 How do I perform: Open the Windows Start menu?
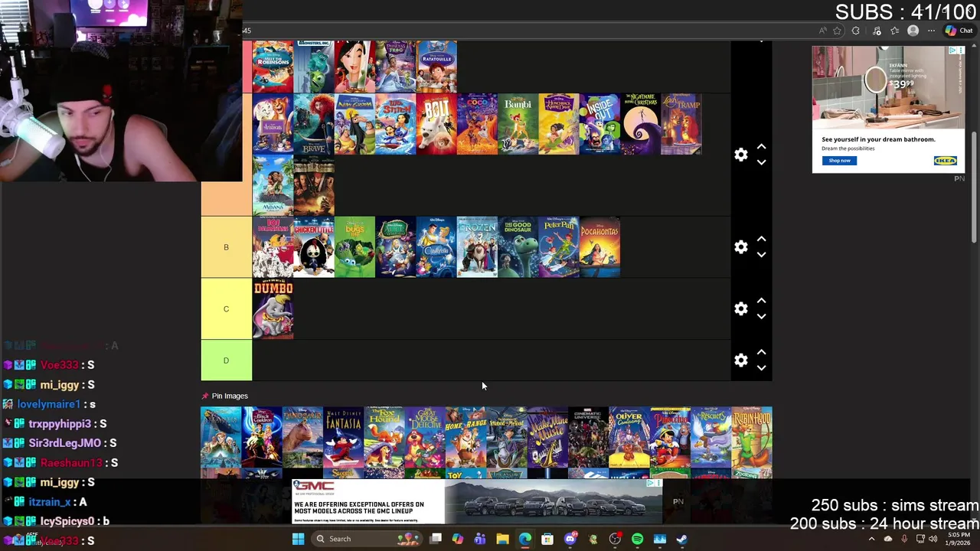pyautogui.click(x=298, y=539)
